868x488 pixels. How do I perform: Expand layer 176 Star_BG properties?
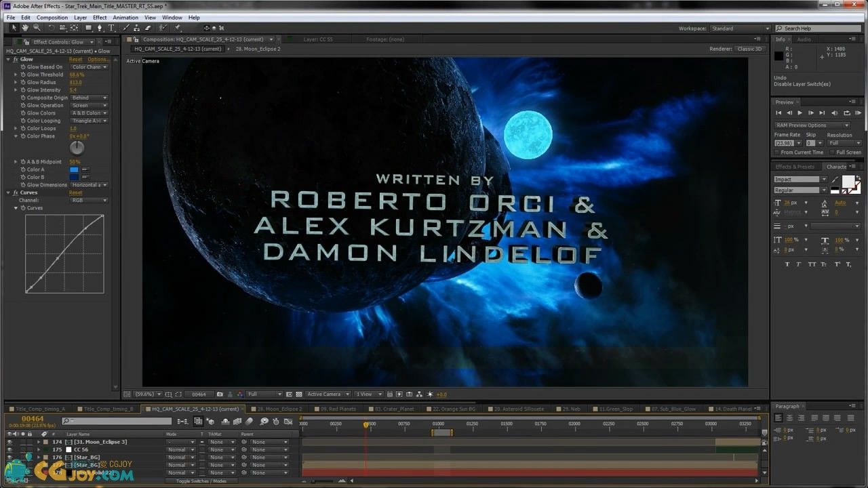(39, 457)
